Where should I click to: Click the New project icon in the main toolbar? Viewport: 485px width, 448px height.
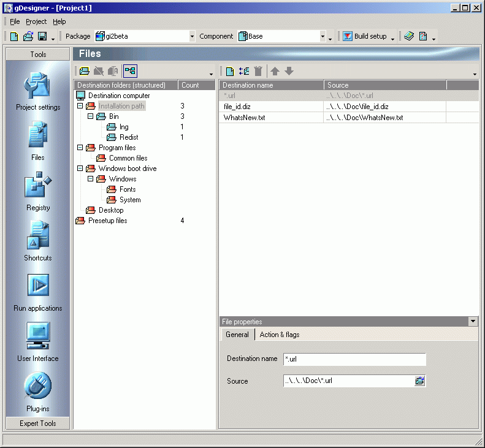14,37
